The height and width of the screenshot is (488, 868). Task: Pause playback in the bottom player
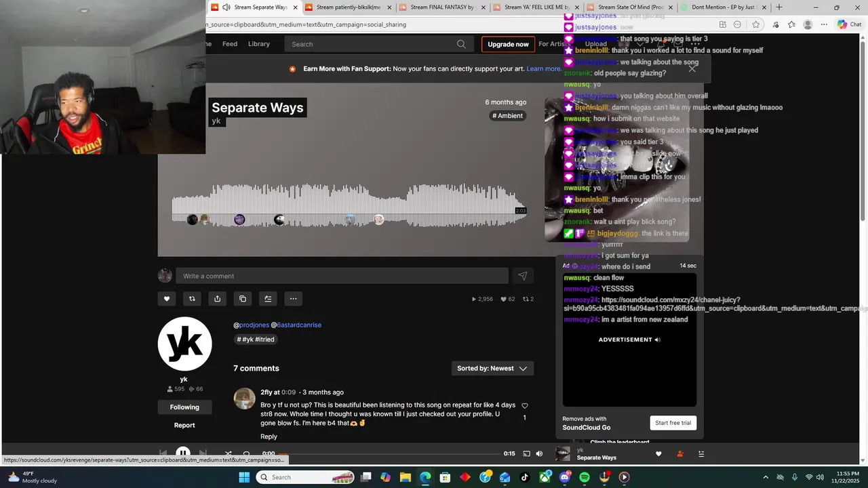coord(182,453)
